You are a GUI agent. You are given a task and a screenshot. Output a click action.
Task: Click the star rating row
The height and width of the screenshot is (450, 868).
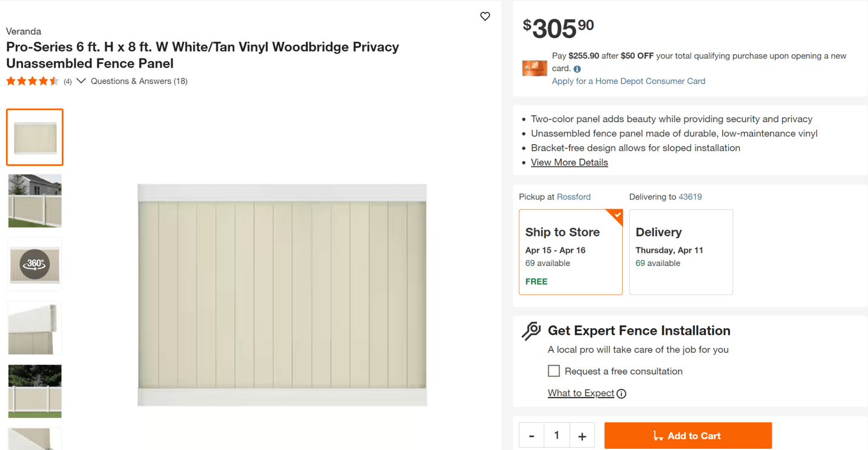33,81
